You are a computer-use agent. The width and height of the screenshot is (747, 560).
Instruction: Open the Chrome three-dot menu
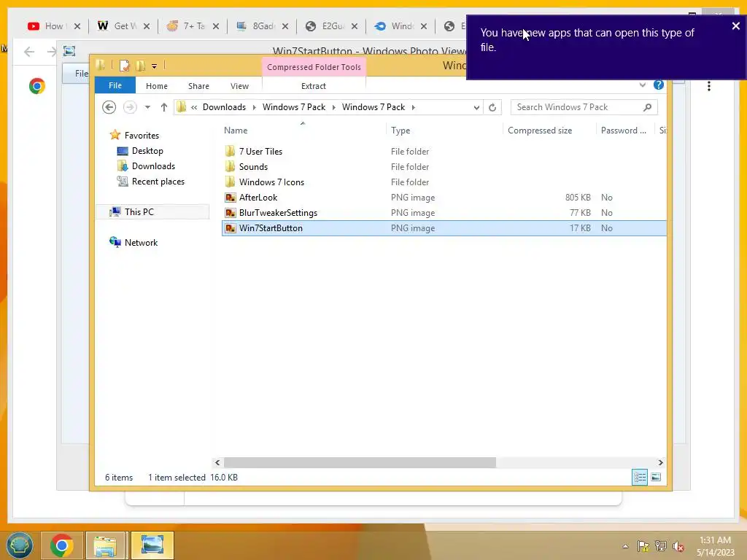[x=709, y=86]
